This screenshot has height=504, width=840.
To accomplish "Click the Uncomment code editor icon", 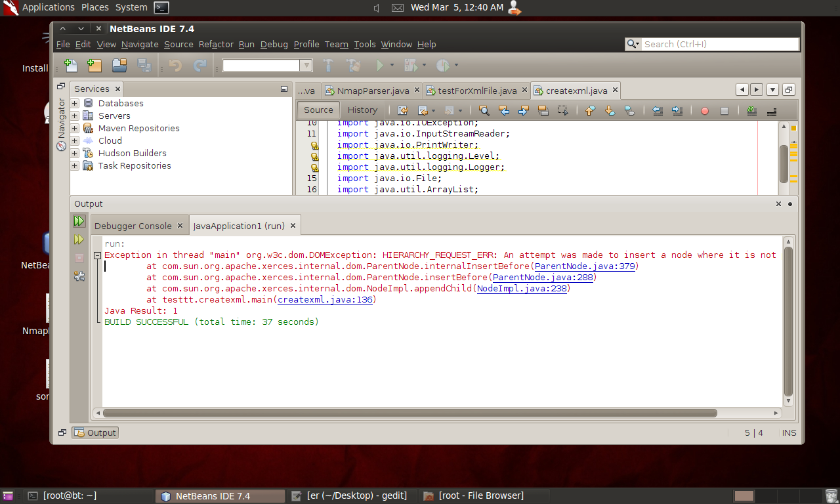I will coord(772,110).
